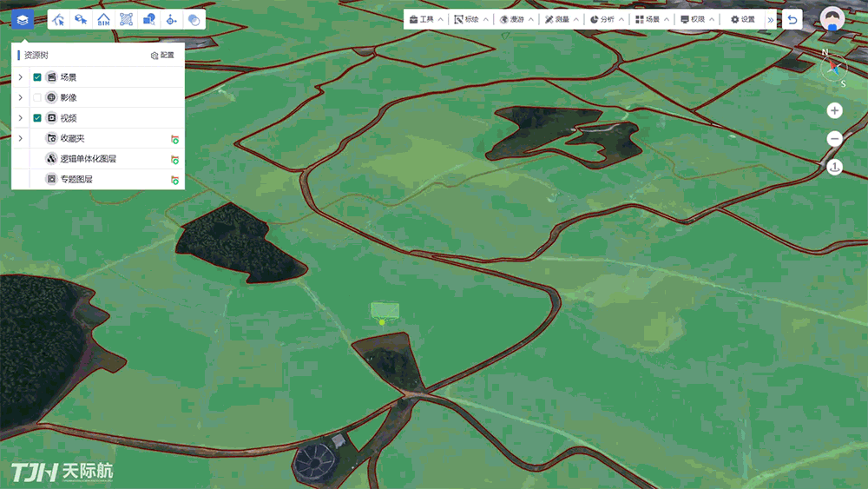Click add icon beside 专题图层

pos(174,180)
